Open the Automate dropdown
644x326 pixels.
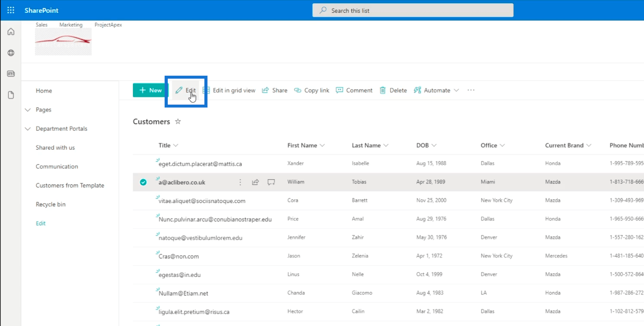click(436, 90)
